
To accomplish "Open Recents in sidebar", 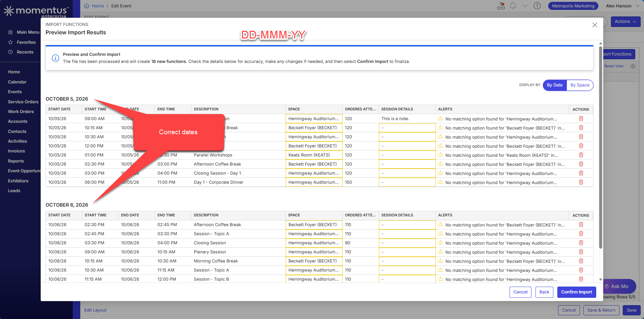I will click(x=21, y=52).
